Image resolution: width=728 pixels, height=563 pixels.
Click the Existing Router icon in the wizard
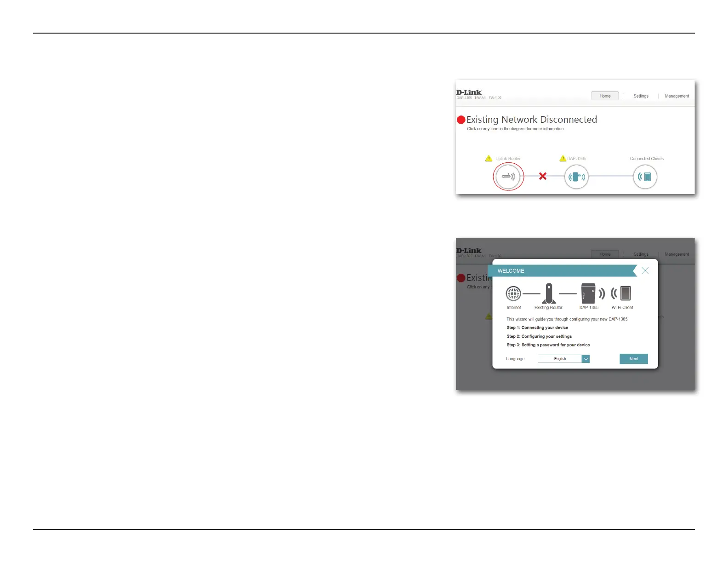(549, 293)
